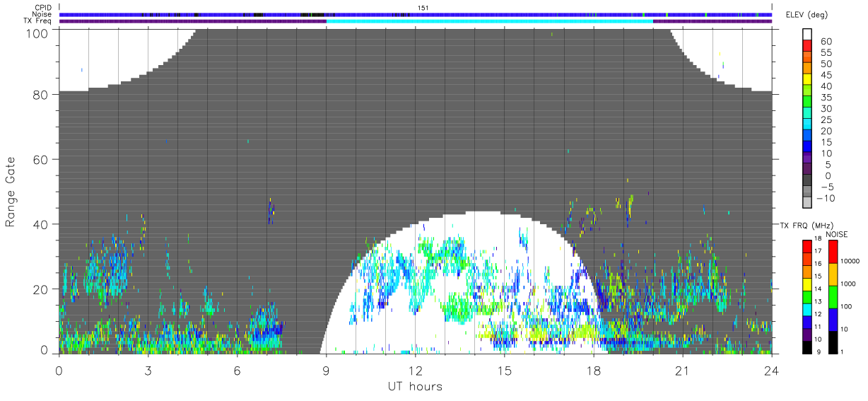The image size is (868, 401).
Task: Click the ELEV colorbar label 30
Action: pyautogui.click(x=826, y=109)
